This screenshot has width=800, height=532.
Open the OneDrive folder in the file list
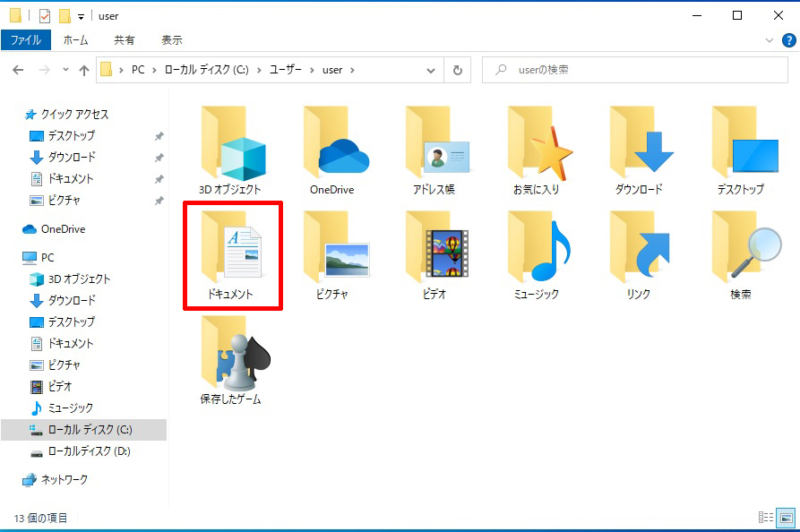(x=334, y=148)
